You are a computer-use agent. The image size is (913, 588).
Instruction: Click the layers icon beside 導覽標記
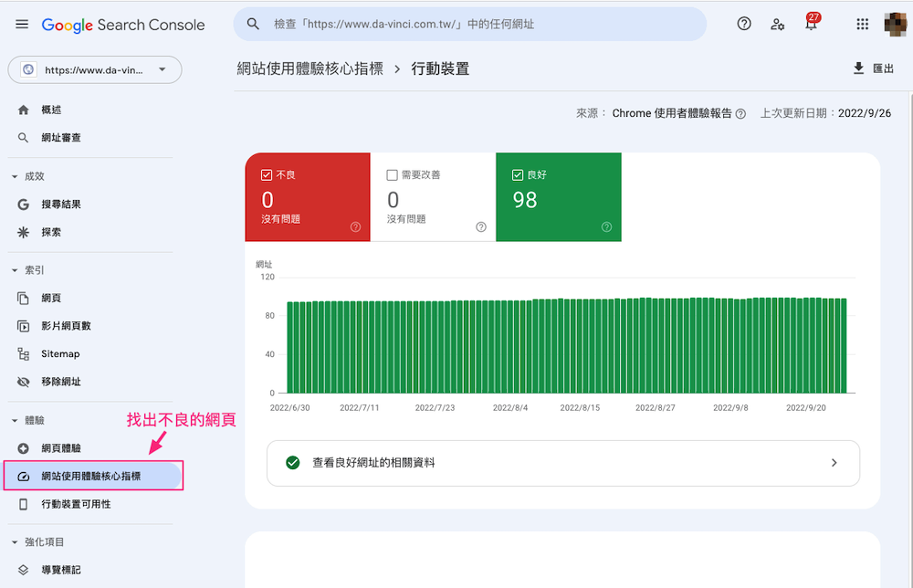pos(24,570)
